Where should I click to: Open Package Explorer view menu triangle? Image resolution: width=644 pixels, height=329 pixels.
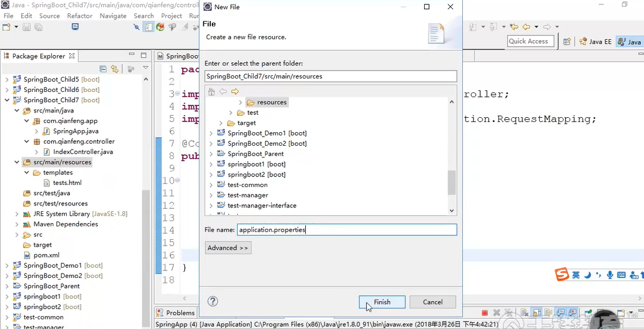pos(145,68)
